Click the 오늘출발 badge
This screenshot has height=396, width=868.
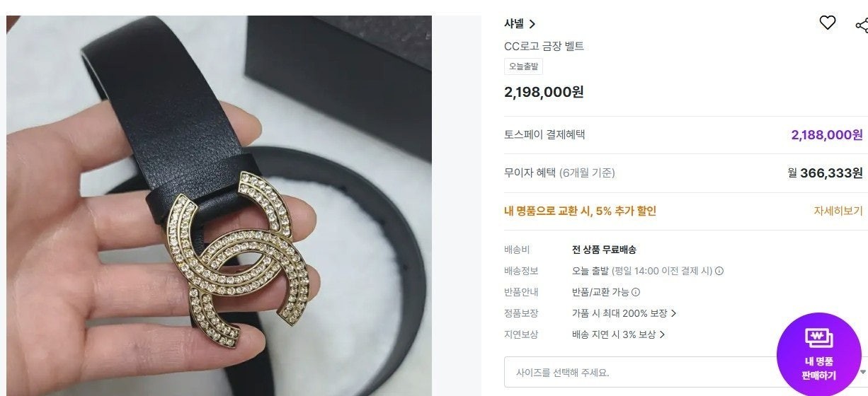click(x=523, y=66)
